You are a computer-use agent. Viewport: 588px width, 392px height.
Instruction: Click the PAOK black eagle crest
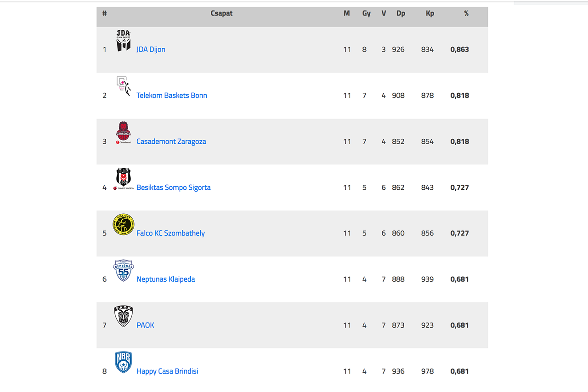124,317
